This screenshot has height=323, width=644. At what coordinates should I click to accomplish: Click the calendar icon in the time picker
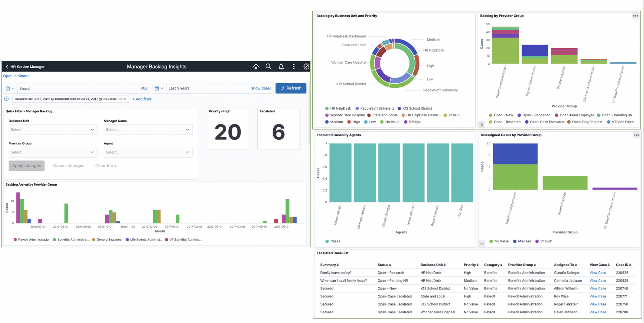point(157,88)
